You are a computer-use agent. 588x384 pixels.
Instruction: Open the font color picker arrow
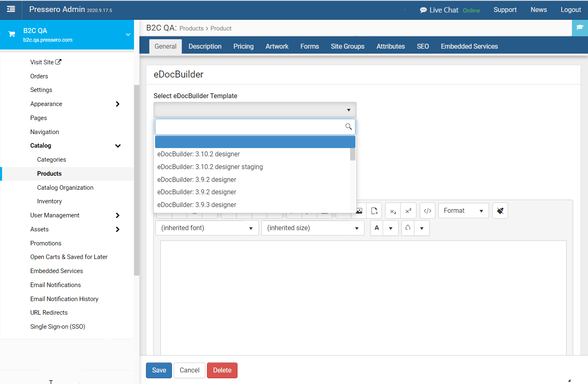pyautogui.click(x=391, y=228)
